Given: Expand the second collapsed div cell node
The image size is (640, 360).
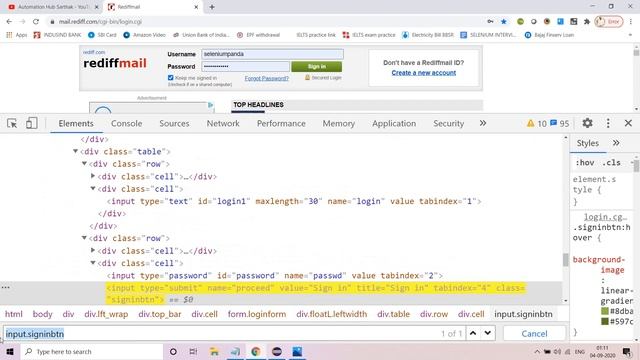Looking at the screenshot, I should click(x=93, y=251).
